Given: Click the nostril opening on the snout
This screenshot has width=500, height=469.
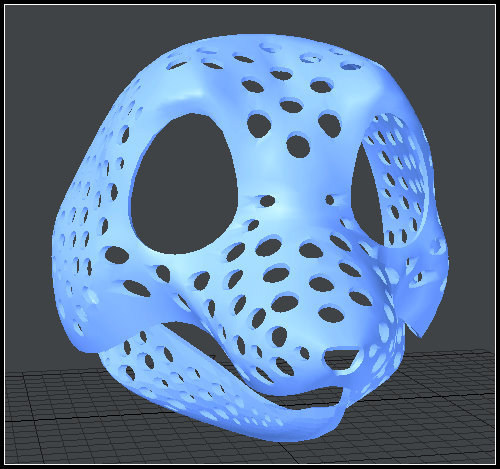Looking at the screenshot, I should (x=342, y=360).
